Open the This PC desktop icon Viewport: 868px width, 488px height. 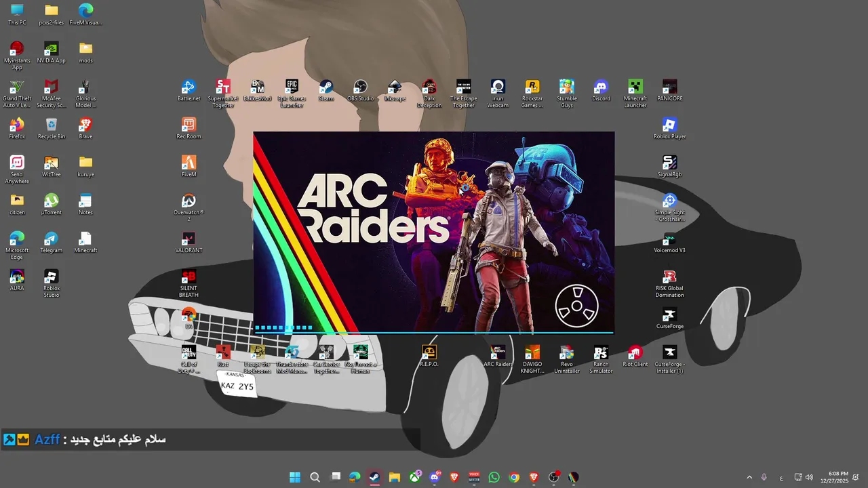click(x=17, y=15)
